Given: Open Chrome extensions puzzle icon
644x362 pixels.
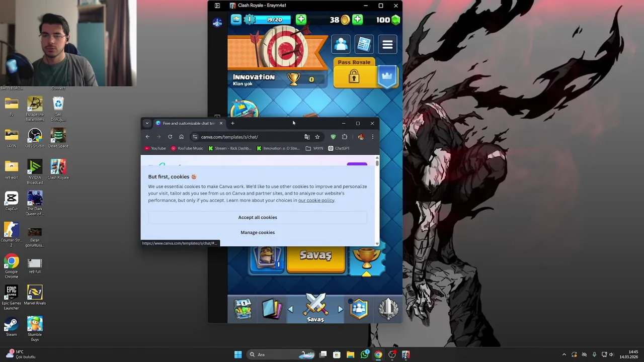Looking at the screenshot, I should 345,137.
